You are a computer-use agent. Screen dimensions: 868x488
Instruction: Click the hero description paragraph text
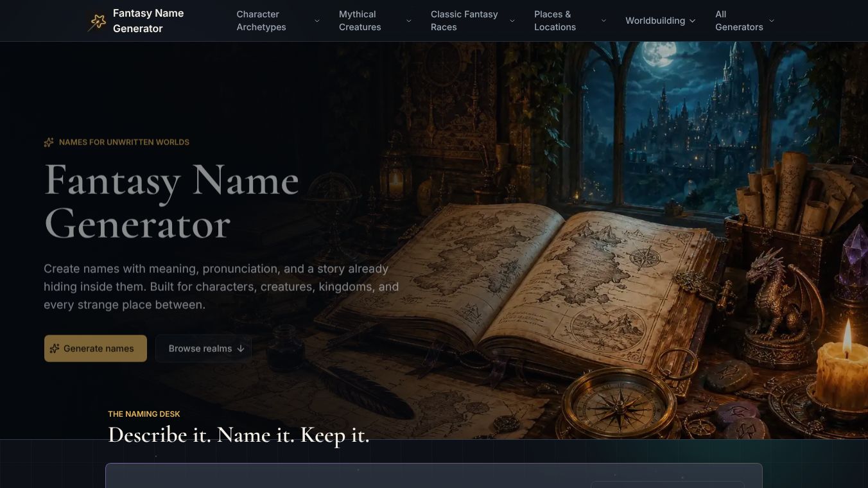(x=221, y=287)
